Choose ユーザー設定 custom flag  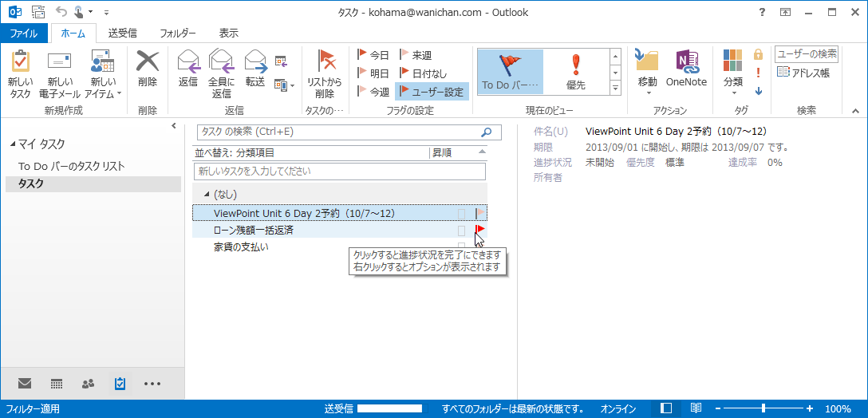pyautogui.click(x=432, y=92)
